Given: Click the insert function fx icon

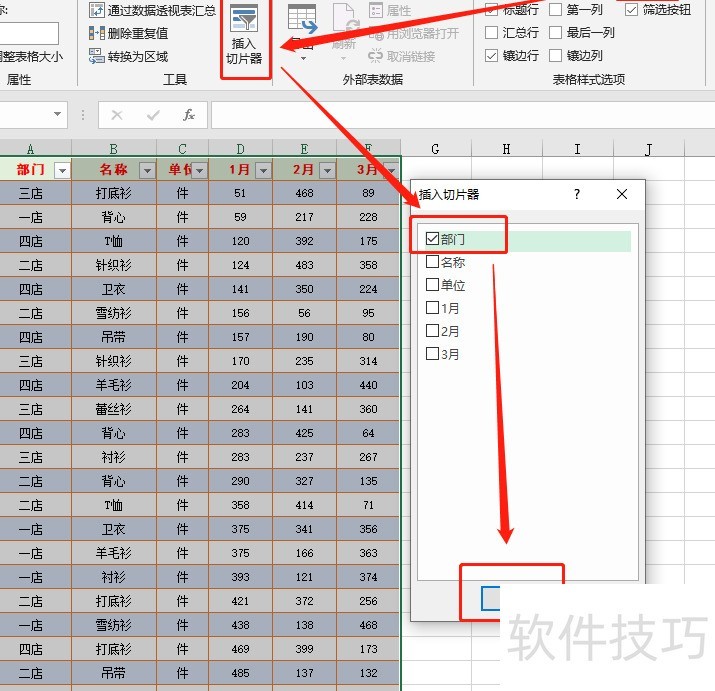Looking at the screenshot, I should pyautogui.click(x=189, y=115).
